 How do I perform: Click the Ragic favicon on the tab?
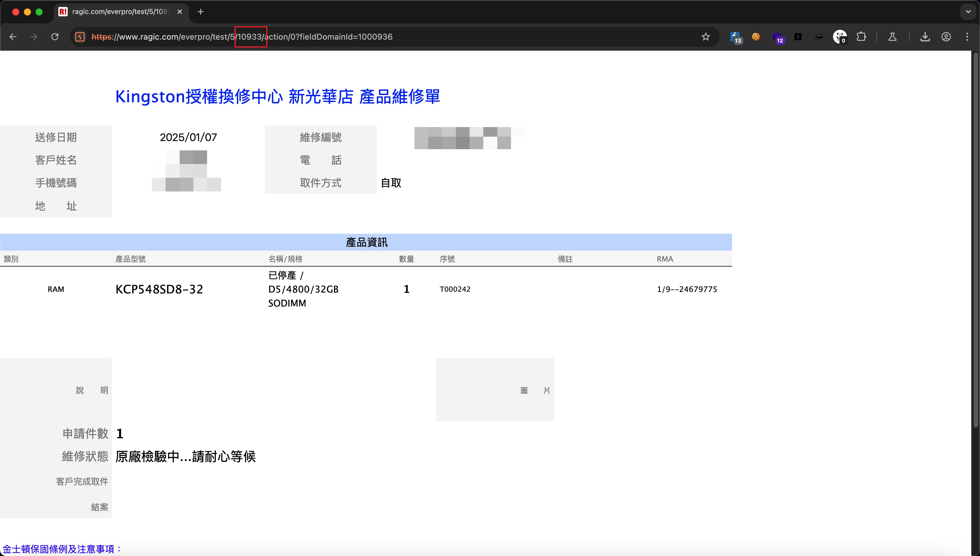coord(63,12)
